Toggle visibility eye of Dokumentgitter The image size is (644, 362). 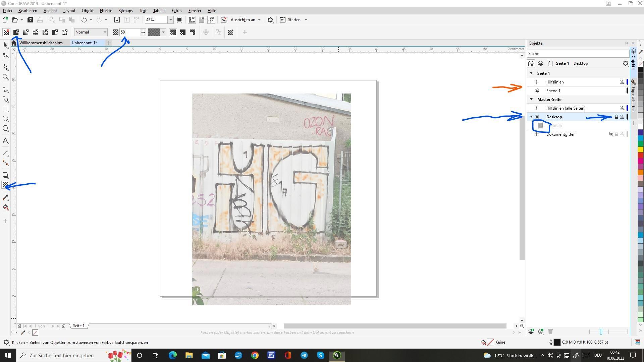click(611, 134)
